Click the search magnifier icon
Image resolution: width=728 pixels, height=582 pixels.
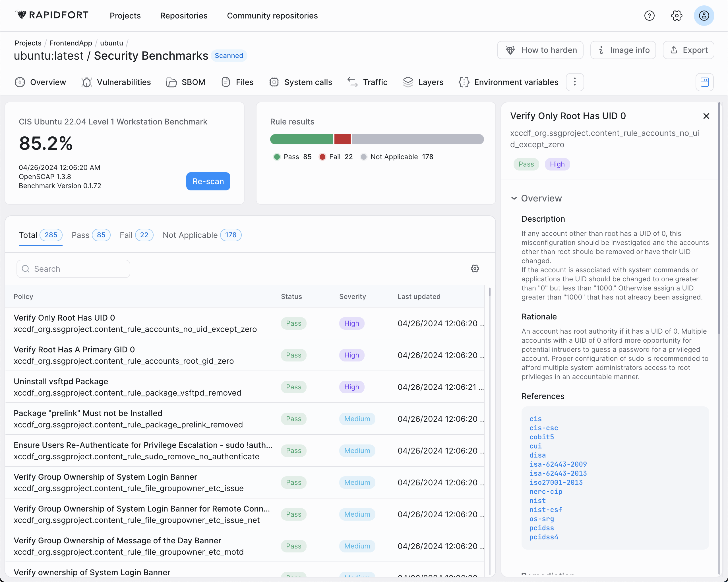26,269
